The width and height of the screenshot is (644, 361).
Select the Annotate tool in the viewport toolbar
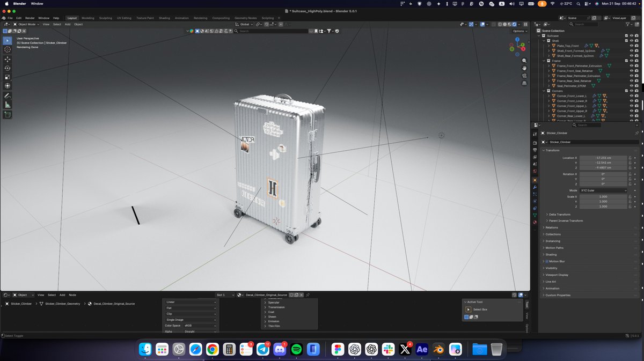tap(8, 96)
